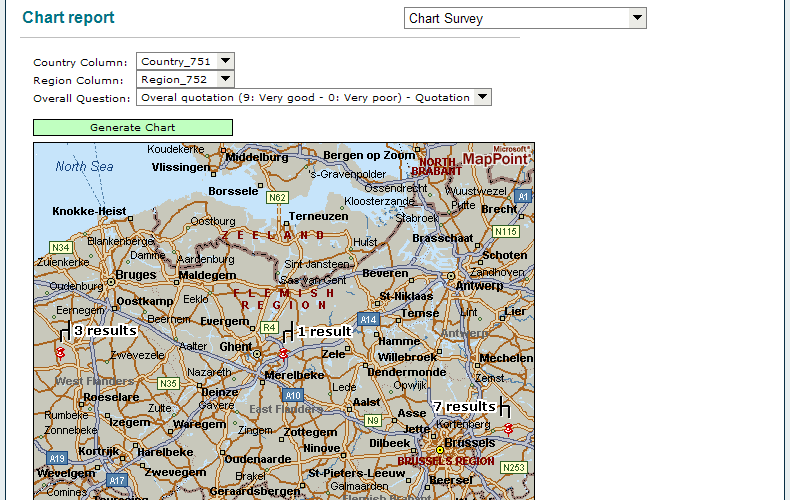This screenshot has height=500, width=790.
Task: Click the A1 highway shield
Action: [523, 197]
